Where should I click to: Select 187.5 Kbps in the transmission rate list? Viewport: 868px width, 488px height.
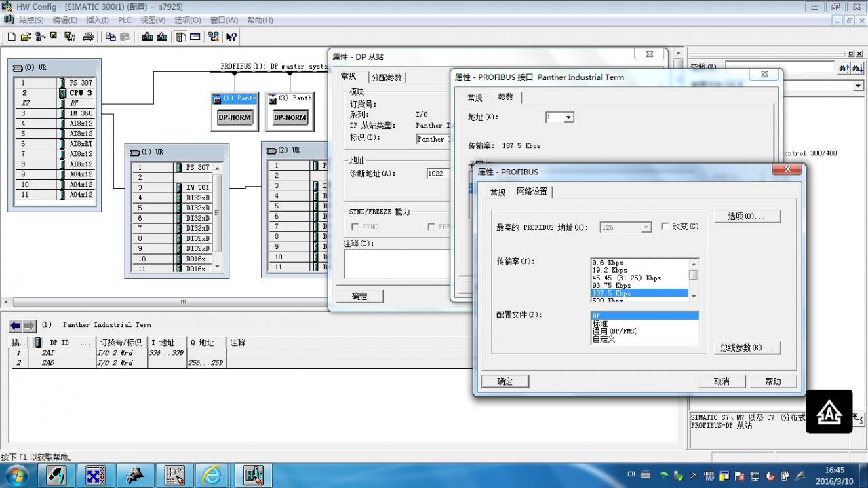point(639,293)
